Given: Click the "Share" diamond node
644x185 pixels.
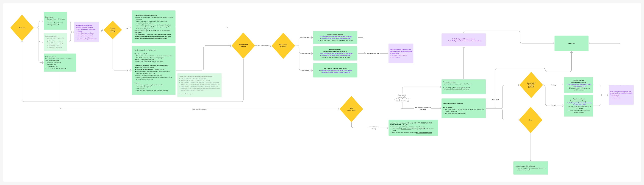Looking at the screenshot, I should tap(530, 120).
